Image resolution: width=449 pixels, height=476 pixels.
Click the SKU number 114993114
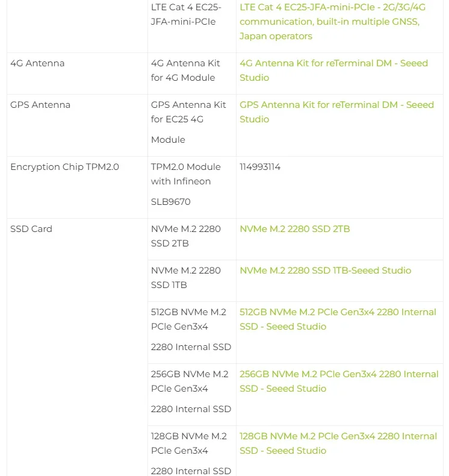(x=260, y=167)
